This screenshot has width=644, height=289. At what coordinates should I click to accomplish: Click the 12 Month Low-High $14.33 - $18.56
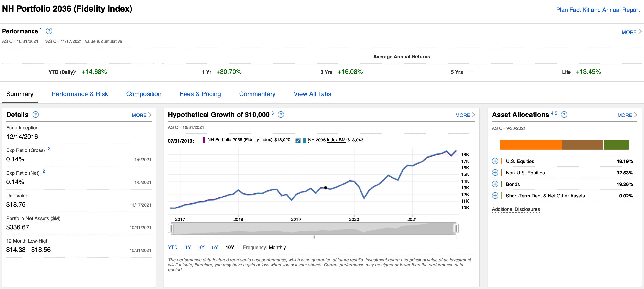tap(28, 250)
